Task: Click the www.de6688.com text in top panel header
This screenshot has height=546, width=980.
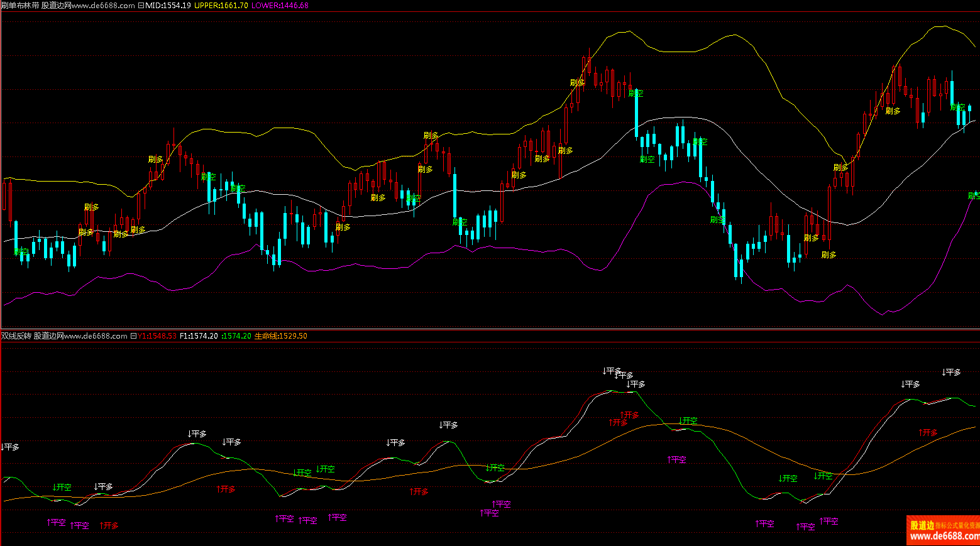Action: coord(103,6)
